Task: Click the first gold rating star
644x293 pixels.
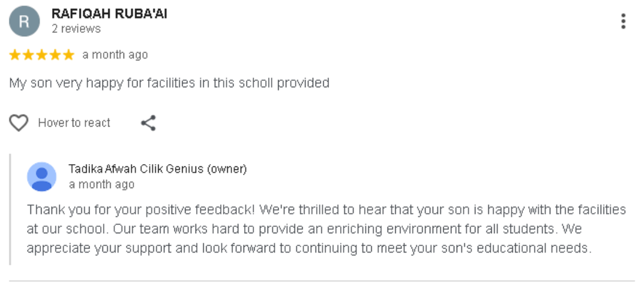Action: (x=15, y=55)
